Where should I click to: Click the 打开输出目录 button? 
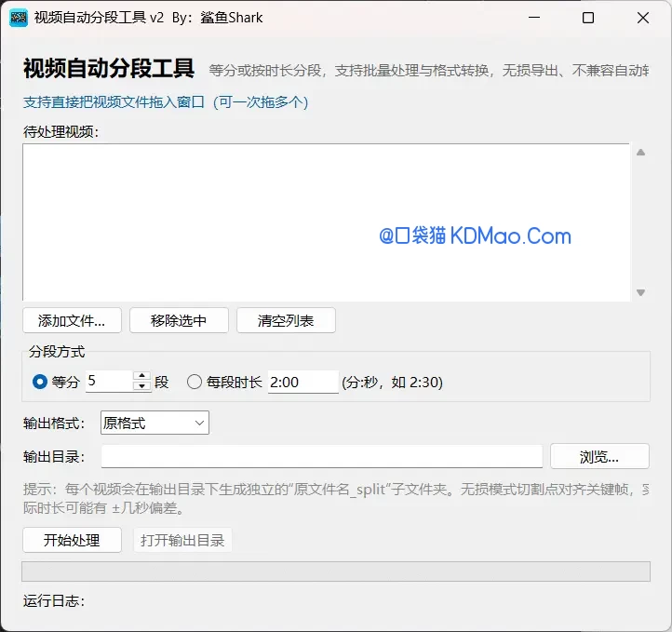(x=182, y=540)
